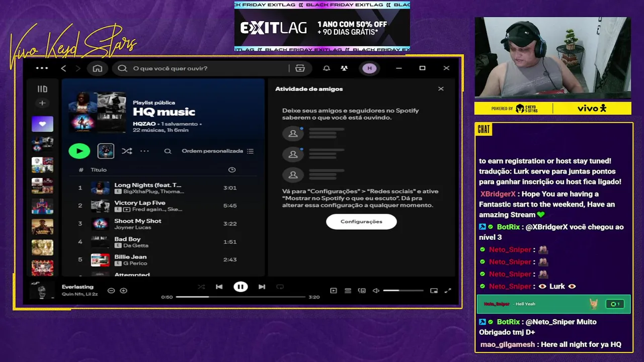
Task: Open connect to a device icon
Action: pyautogui.click(x=362, y=291)
